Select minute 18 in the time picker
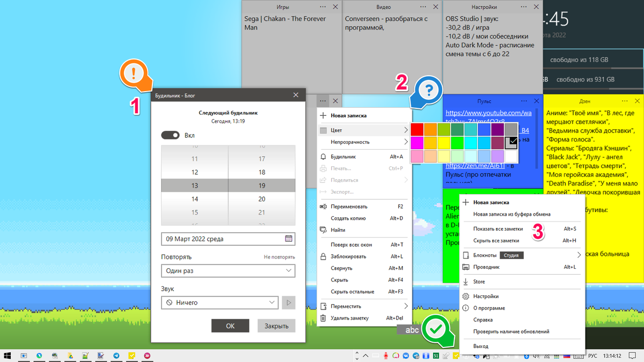Screen dimensions: 644x362 tap(261, 172)
